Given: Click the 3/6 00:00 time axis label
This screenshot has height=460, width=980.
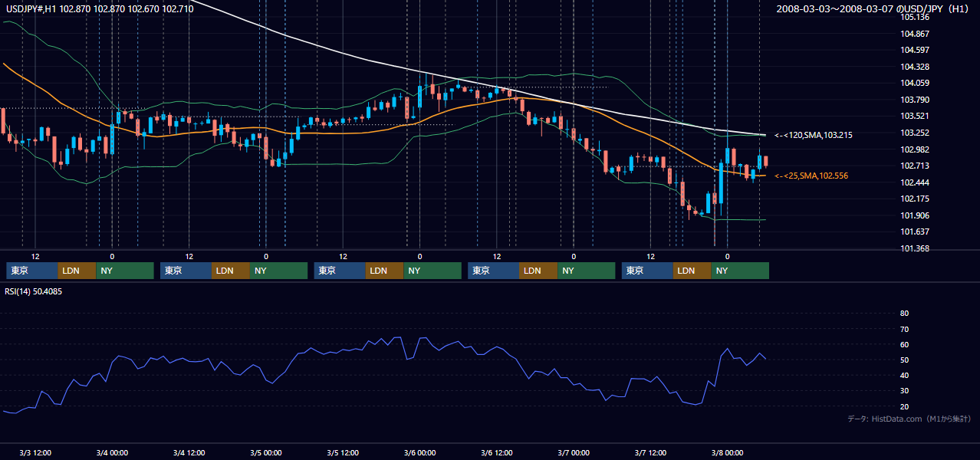Looking at the screenshot, I should (419, 452).
